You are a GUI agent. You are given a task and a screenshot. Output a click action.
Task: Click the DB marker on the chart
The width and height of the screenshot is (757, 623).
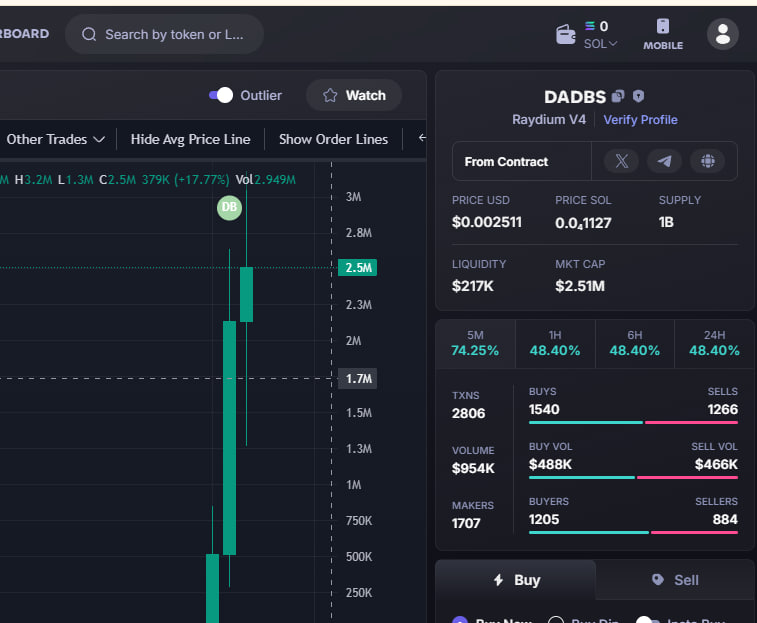coord(229,208)
